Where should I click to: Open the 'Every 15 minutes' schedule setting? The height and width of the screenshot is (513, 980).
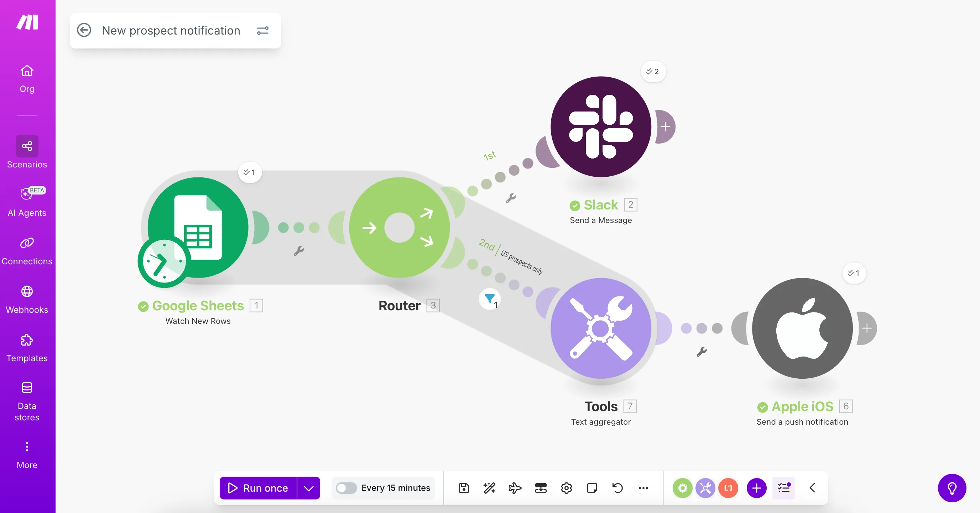396,488
